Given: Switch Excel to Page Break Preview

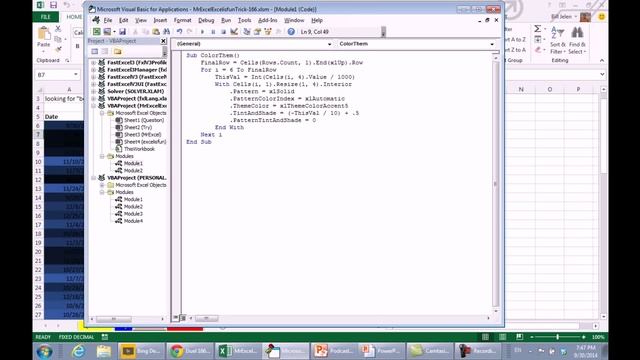Looking at the screenshot, I should pyautogui.click(x=519, y=337).
